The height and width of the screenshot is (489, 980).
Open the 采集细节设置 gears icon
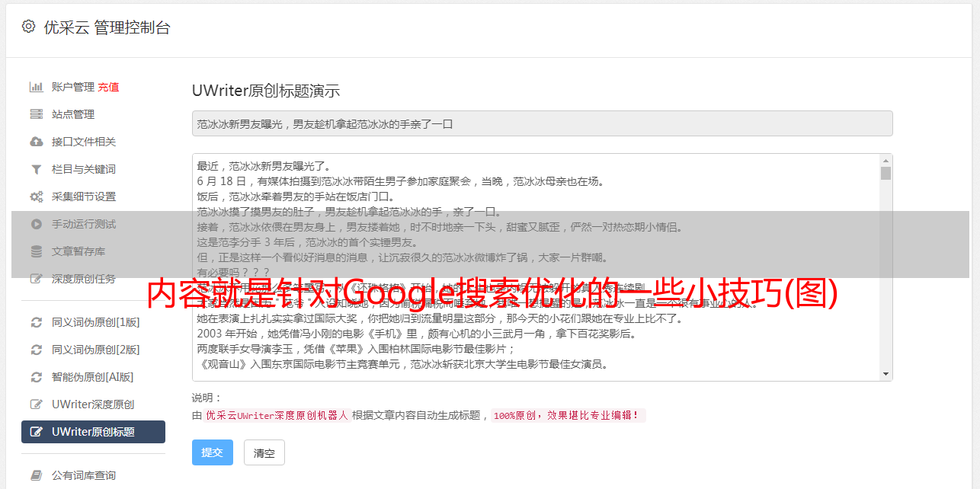36,197
